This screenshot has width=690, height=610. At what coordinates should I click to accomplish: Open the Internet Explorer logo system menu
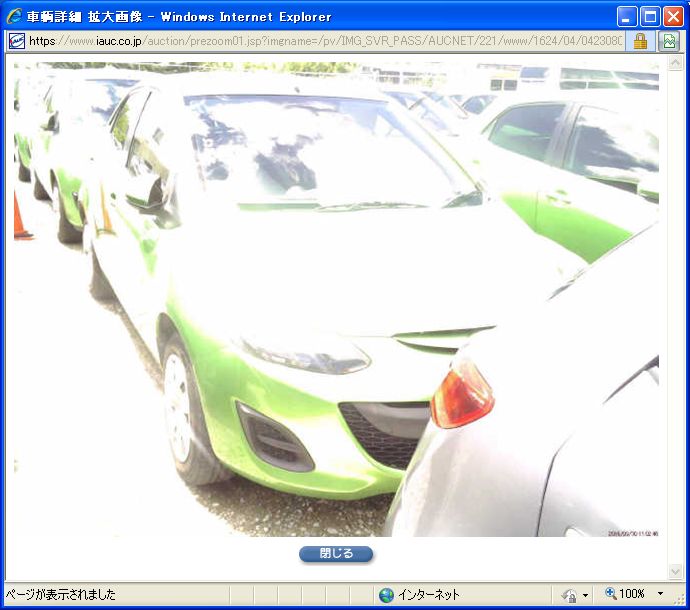(14, 17)
